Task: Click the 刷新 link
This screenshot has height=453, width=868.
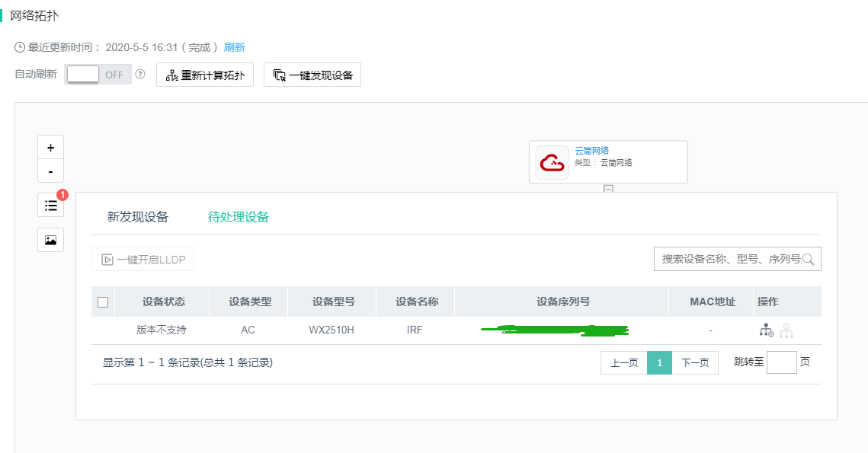Action: tap(235, 47)
